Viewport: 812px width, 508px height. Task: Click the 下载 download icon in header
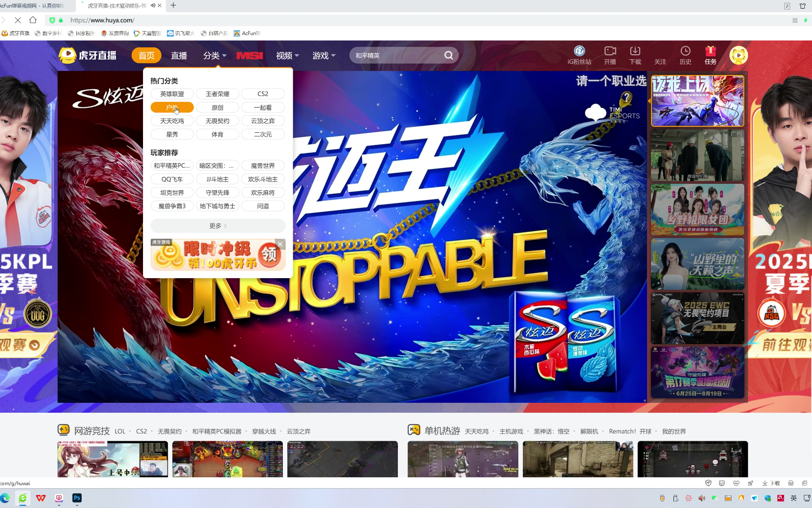(x=635, y=51)
